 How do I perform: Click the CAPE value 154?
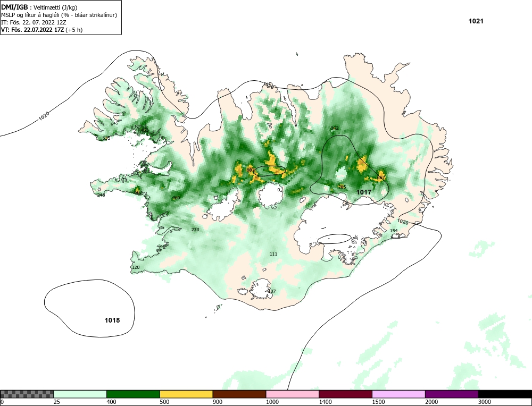click(x=394, y=231)
